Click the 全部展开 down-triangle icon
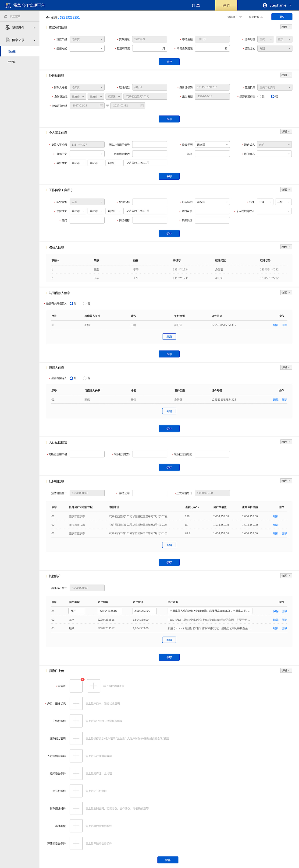299x868 pixels. tap(240, 17)
